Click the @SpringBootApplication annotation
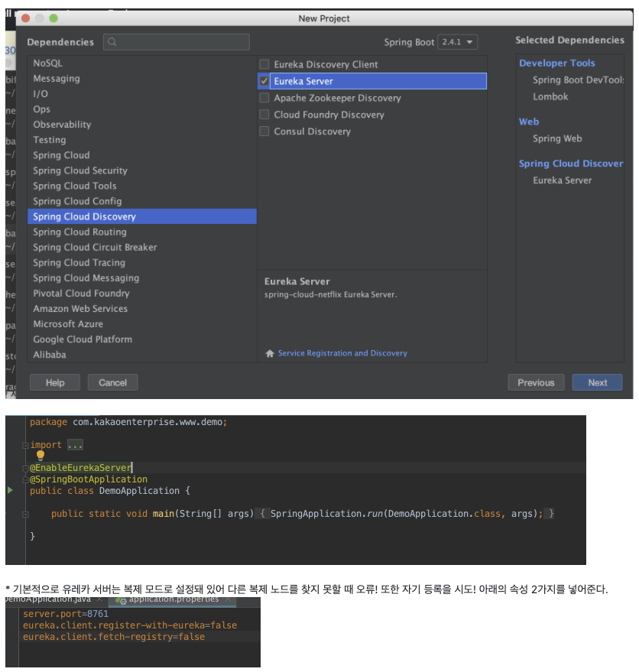The height and width of the screenshot is (672, 639). point(89,479)
